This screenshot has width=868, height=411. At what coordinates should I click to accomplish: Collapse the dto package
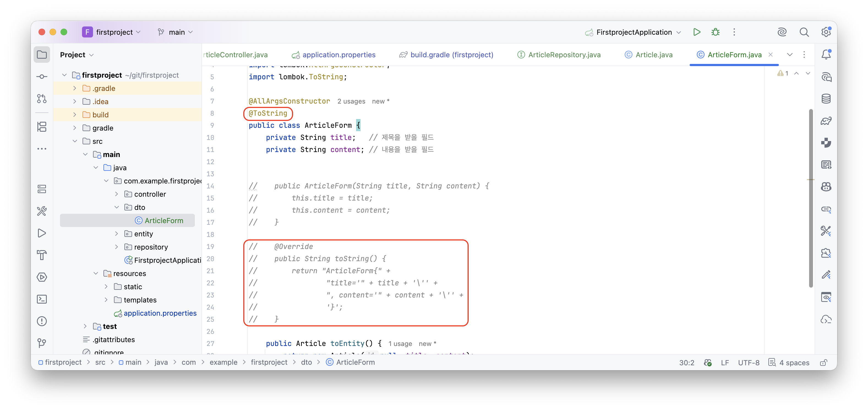point(117,207)
